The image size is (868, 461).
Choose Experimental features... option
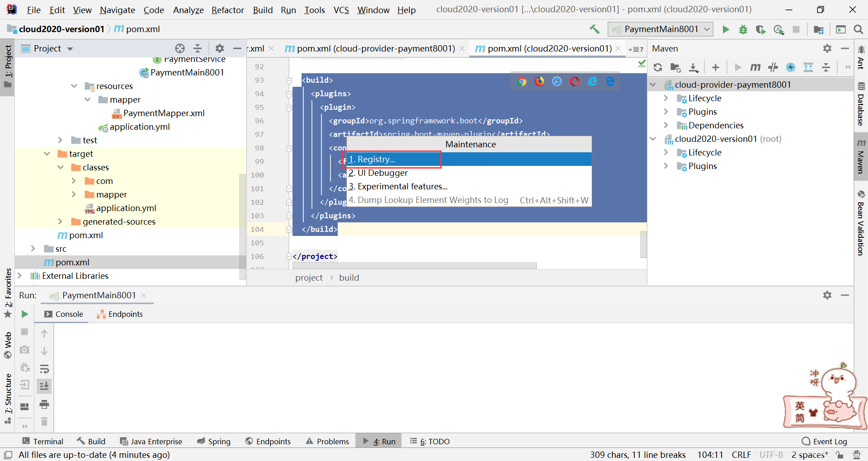point(469,186)
